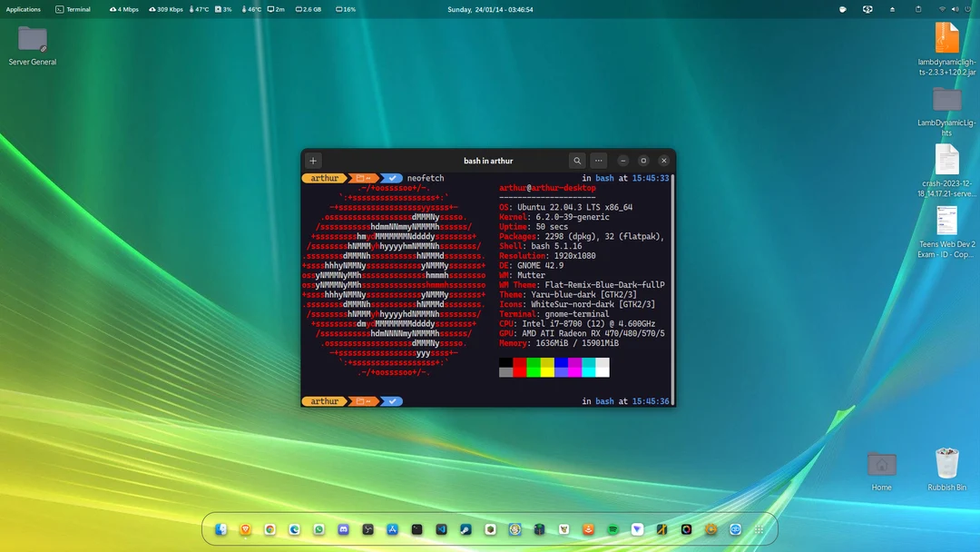980x552 pixels.
Task: Launch Visual Studio Code from the dock
Action: (x=441, y=529)
